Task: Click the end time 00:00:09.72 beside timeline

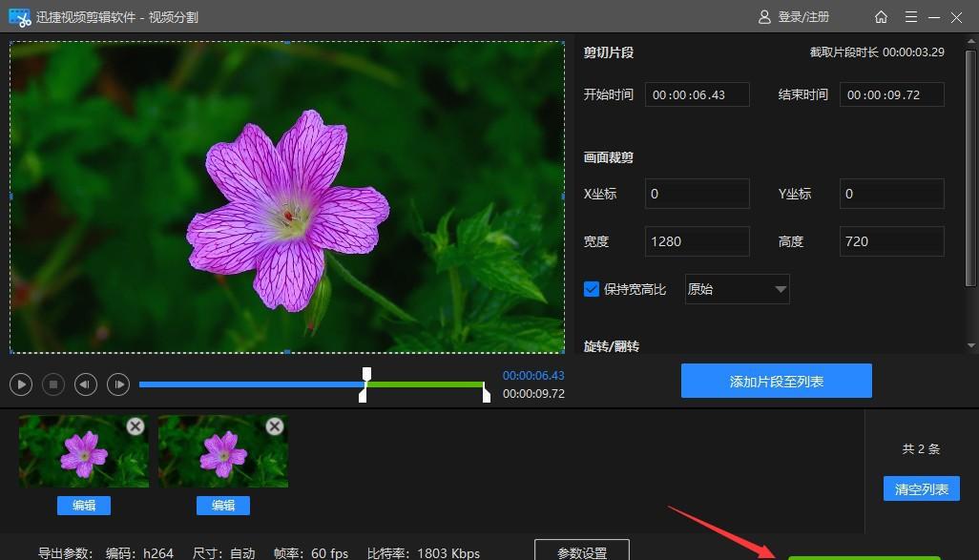Action: coord(533,394)
